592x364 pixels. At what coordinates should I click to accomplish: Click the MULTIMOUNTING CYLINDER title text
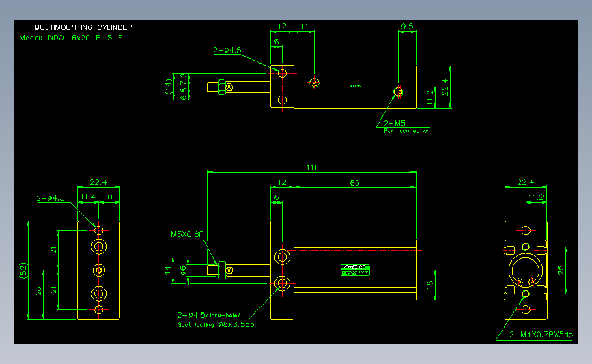click(x=83, y=27)
